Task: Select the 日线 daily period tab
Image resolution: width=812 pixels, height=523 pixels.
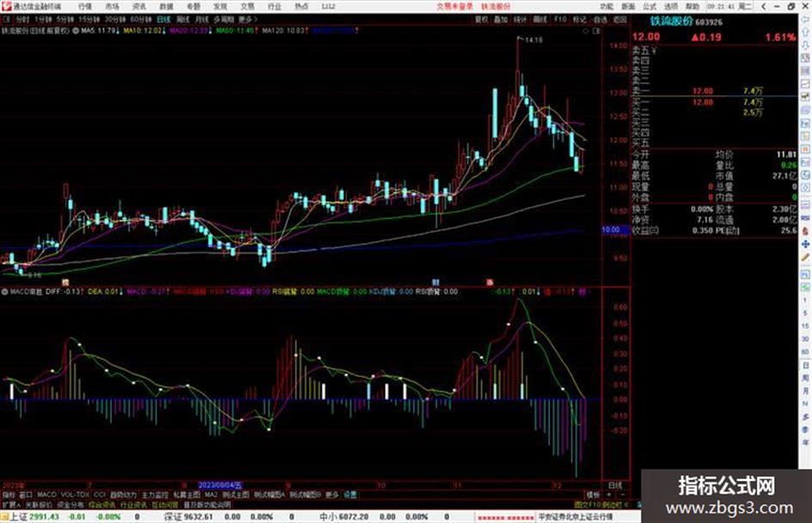Action: click(163, 20)
